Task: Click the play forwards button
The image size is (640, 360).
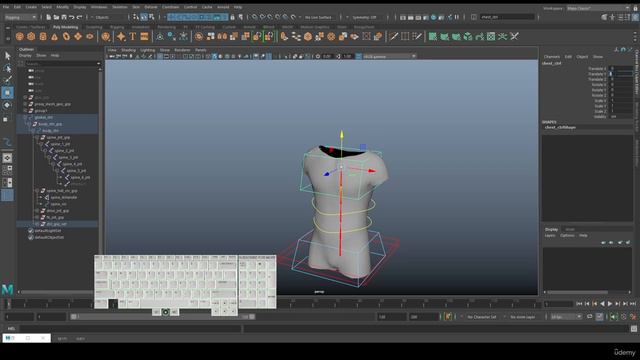Action: [x=610, y=304]
